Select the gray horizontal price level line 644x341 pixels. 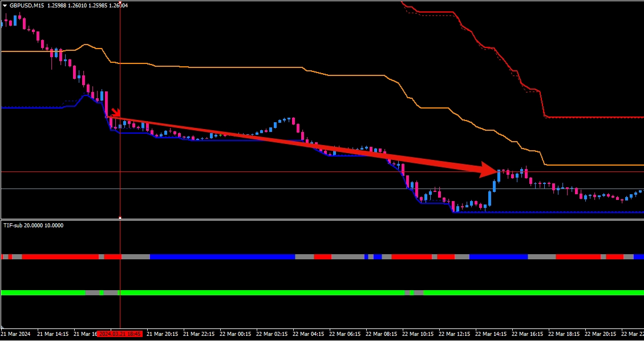pyautogui.click(x=285, y=188)
